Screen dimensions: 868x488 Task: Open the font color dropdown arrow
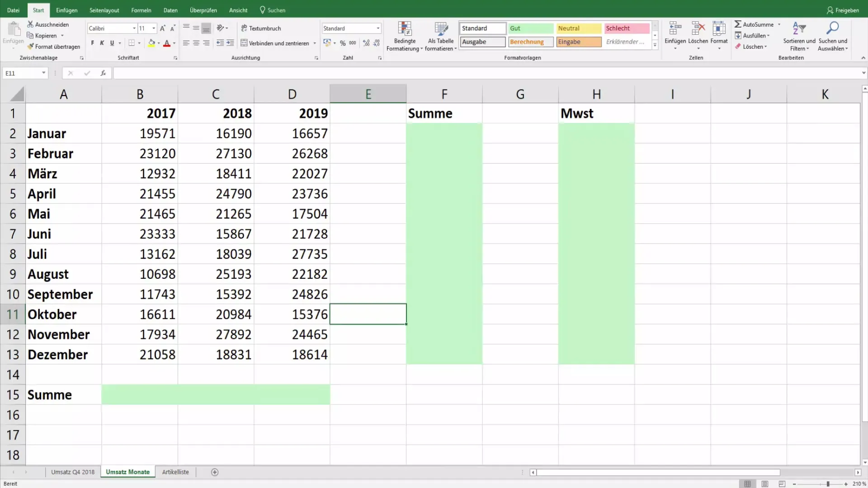pyautogui.click(x=174, y=43)
